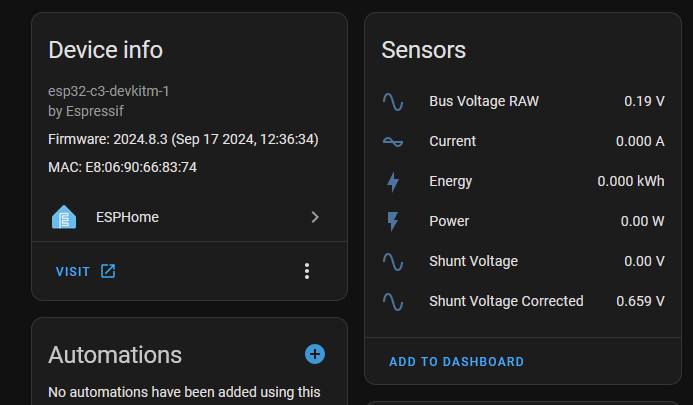Click ADD TO DASHBOARD button
This screenshot has height=405, width=693.
tap(456, 362)
